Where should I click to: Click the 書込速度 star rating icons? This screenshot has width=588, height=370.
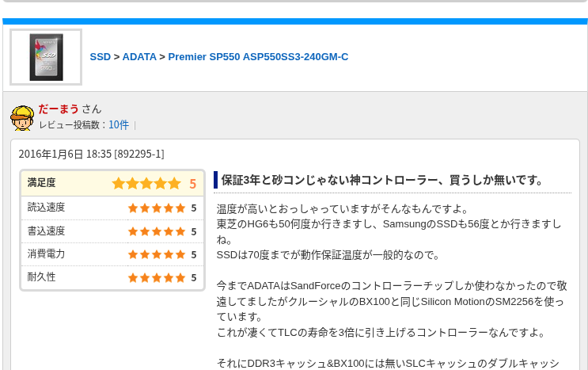(157, 231)
